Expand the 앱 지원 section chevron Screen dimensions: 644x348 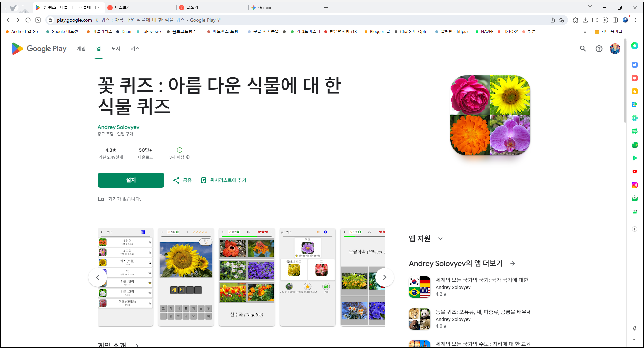(440, 239)
